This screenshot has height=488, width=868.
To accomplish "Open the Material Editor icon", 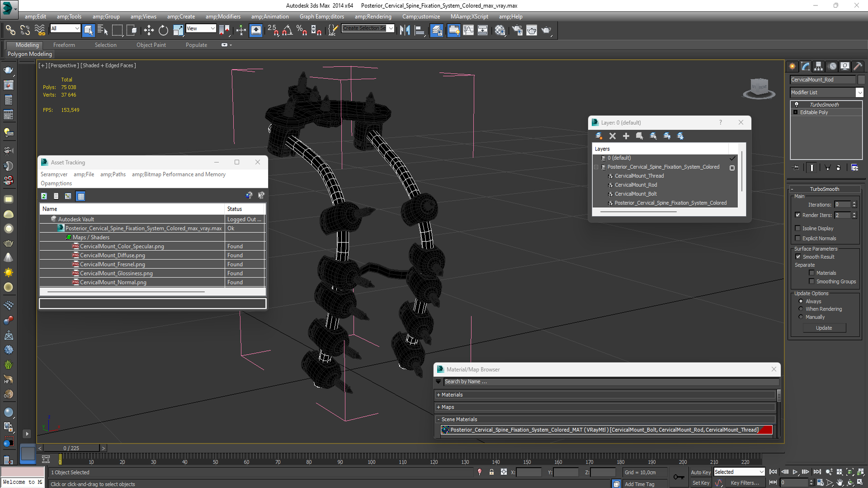I will click(x=500, y=30).
